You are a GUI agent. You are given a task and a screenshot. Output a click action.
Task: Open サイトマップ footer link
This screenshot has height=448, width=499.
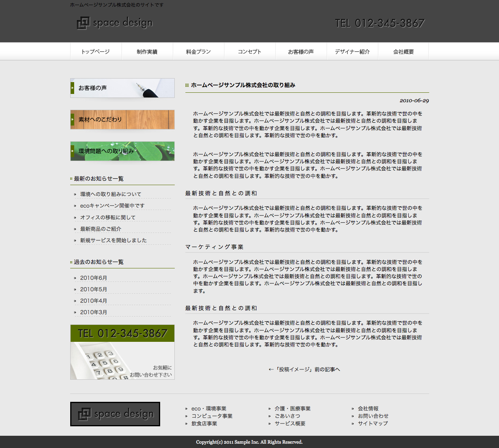(373, 424)
